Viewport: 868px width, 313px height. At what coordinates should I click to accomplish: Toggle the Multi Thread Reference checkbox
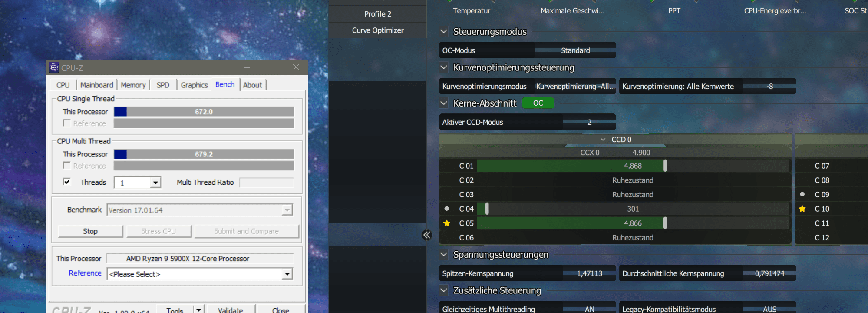coord(66,165)
